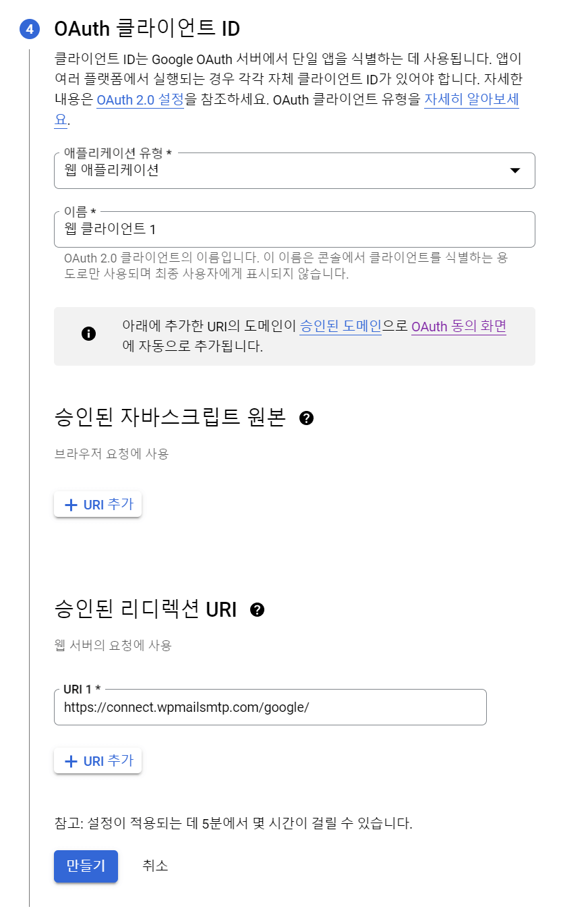The image size is (588, 917).
Task: Click the dropdown arrow in 애플리케이션 유형 field
Action: click(514, 171)
